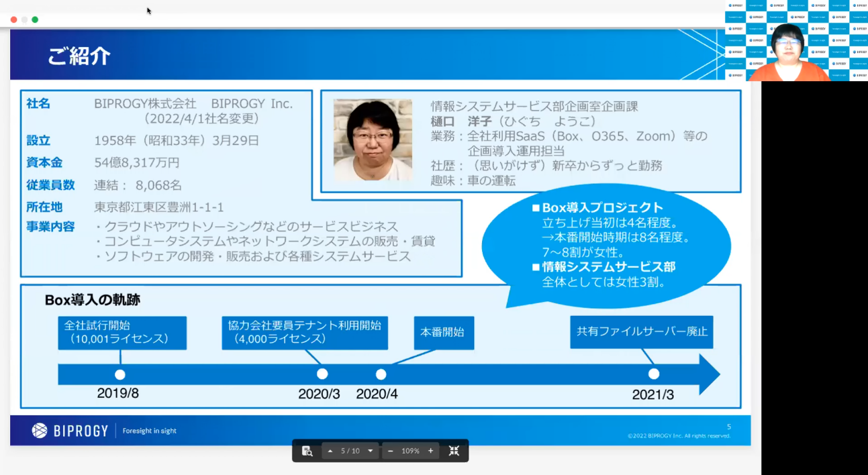Click the ご紹介 slide title

tap(79, 56)
